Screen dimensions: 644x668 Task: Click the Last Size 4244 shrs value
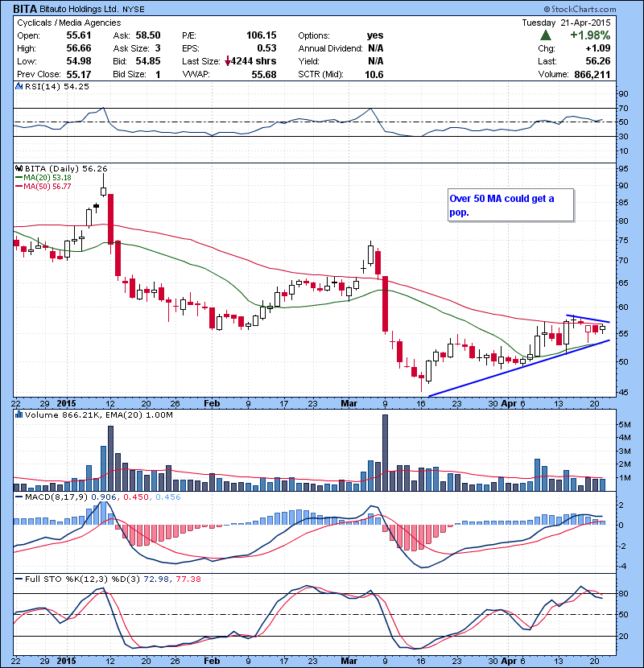(x=254, y=61)
